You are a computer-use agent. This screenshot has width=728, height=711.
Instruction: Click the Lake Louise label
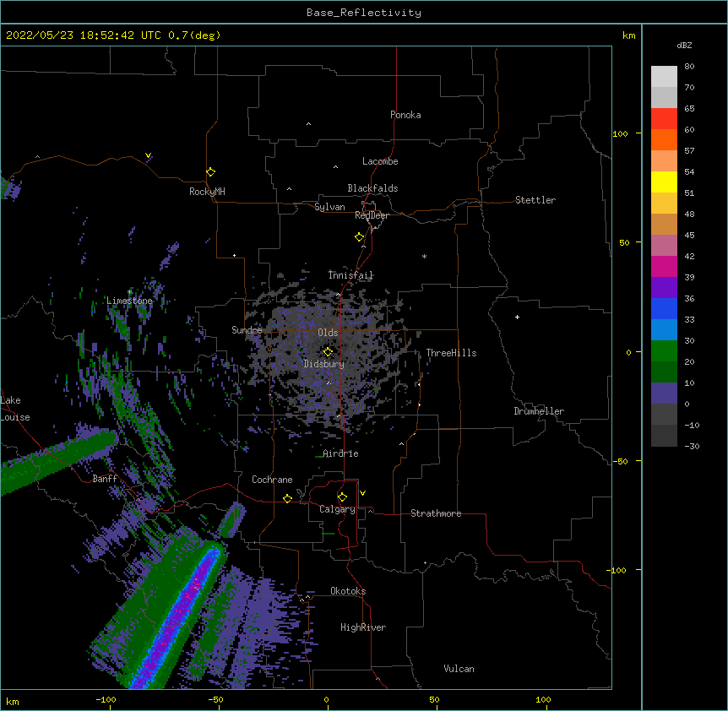pos(15,409)
